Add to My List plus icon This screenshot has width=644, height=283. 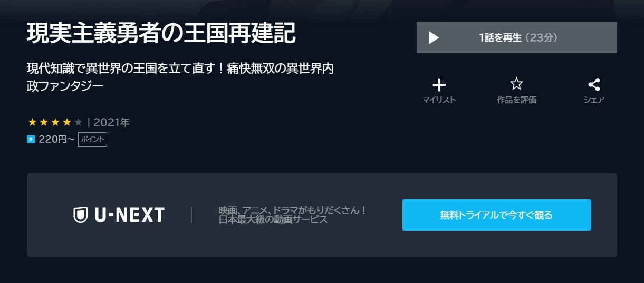[x=439, y=84]
